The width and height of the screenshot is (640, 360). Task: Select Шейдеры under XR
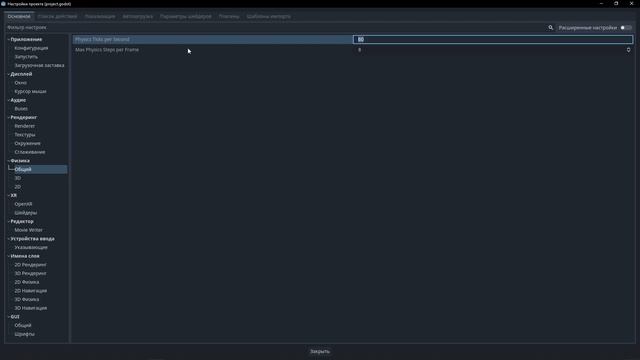[x=25, y=213]
